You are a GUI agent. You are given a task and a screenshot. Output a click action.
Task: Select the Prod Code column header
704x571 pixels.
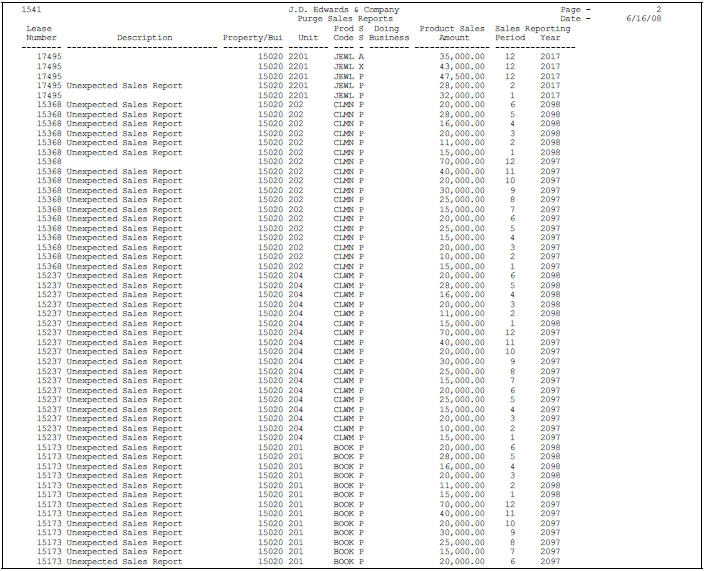(x=343, y=33)
